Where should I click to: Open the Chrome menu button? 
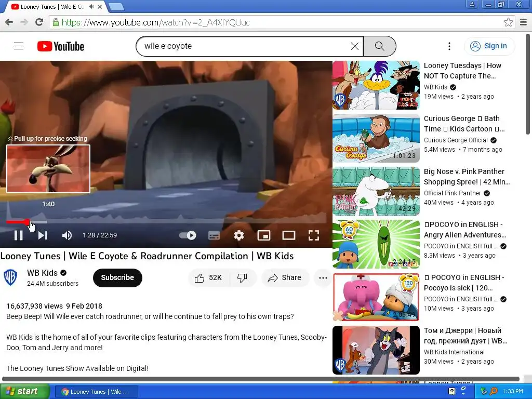pos(524,22)
